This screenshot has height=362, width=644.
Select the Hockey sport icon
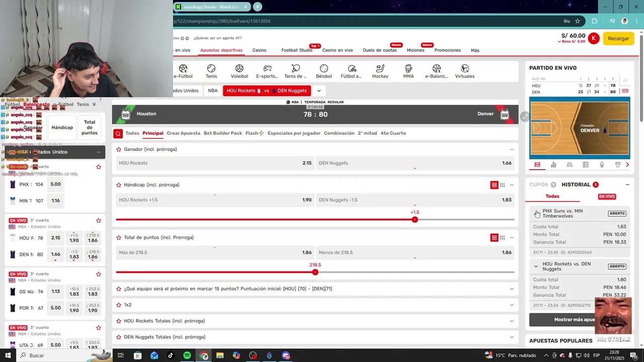380,68
